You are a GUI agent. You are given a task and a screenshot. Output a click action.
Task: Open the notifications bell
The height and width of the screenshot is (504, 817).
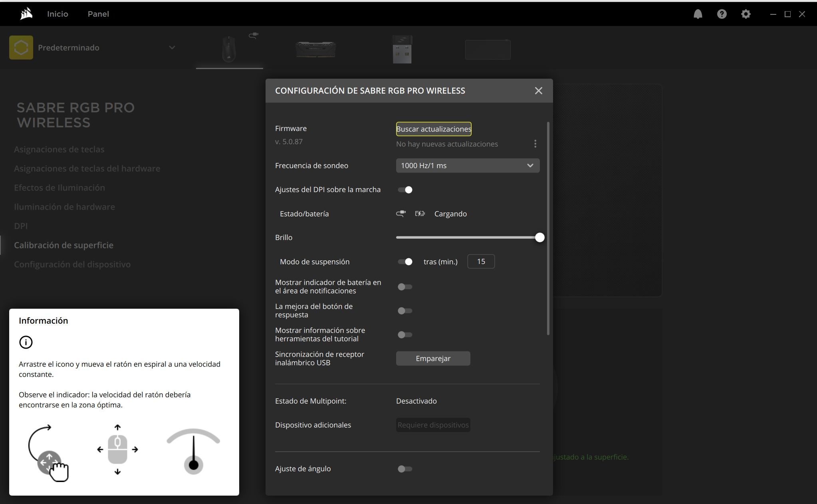[x=698, y=14]
